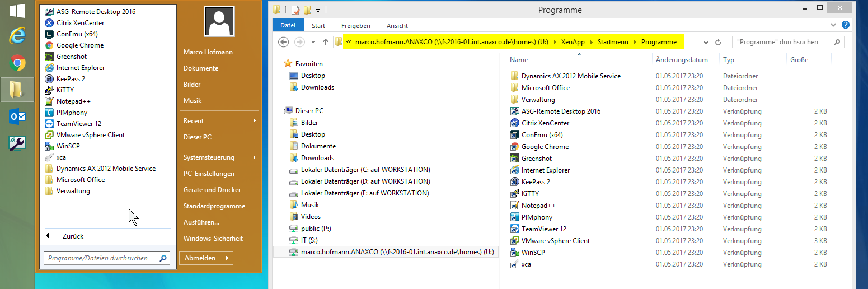Select KeePass 2 shortcut in Explorer list
This screenshot has width=868, height=289.
tap(530, 182)
